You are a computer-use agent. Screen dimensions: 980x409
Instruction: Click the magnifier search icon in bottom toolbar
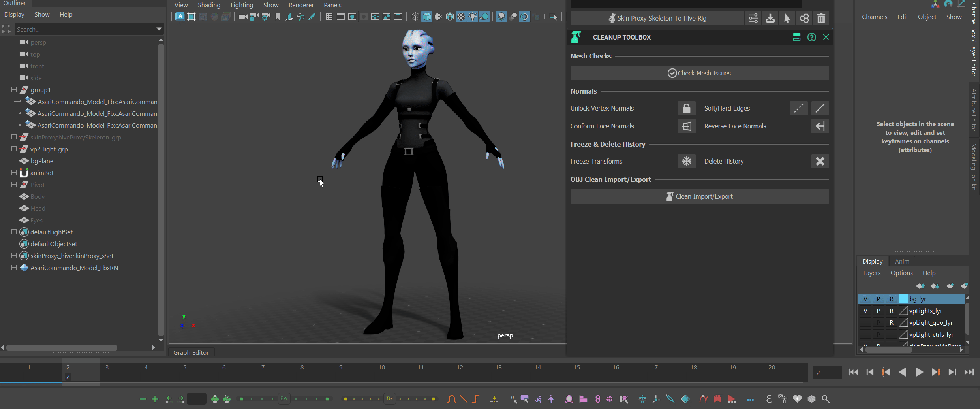pyautogui.click(x=826, y=399)
